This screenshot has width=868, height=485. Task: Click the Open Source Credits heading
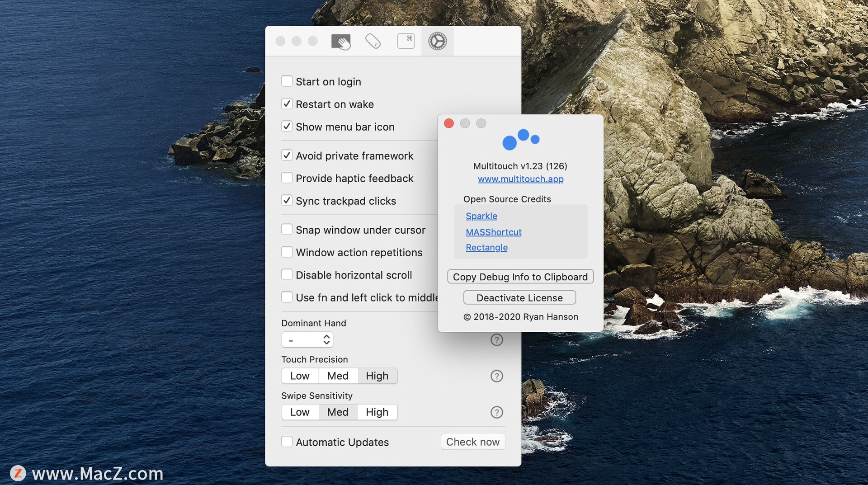(507, 199)
